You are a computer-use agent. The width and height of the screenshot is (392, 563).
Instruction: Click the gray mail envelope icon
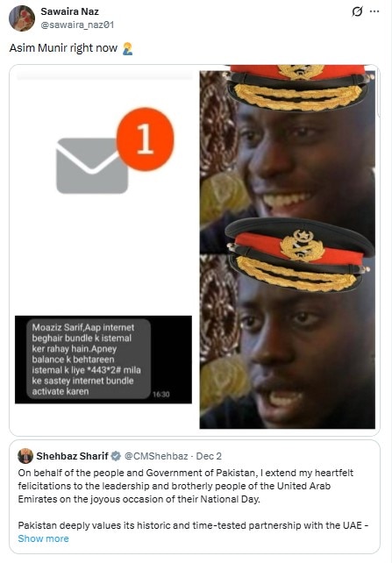point(92,166)
